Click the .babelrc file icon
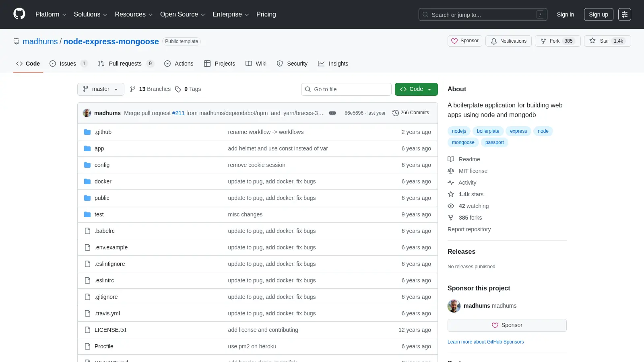 click(87, 231)
